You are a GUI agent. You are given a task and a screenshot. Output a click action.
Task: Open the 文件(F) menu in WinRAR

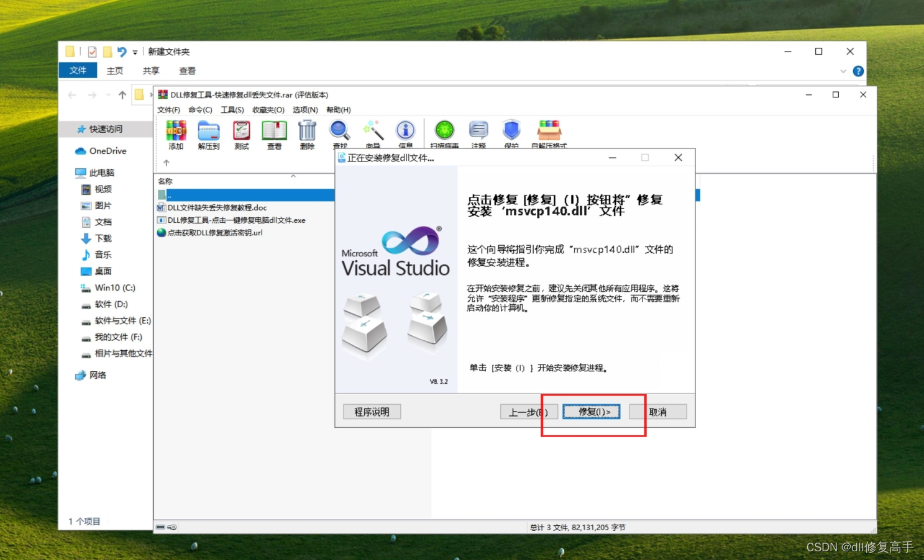pos(168,110)
